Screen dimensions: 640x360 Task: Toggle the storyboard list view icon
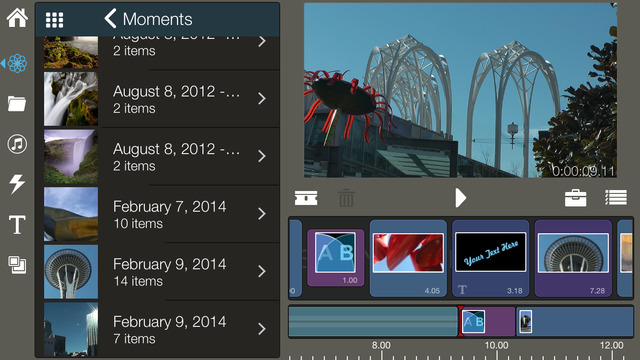click(x=616, y=198)
